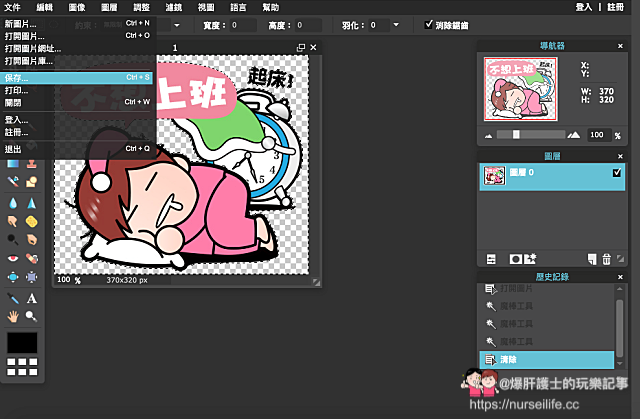Select the Spot Heal bandage tool
The width and height of the screenshot is (640, 419).
31,258
